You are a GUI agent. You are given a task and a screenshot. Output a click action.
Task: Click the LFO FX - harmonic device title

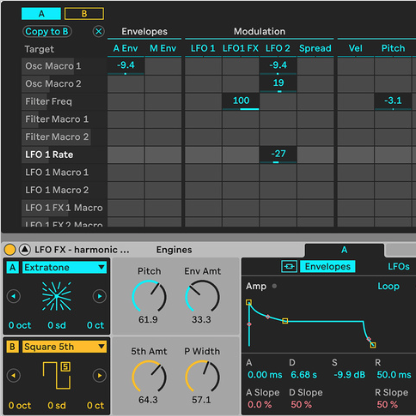click(82, 250)
